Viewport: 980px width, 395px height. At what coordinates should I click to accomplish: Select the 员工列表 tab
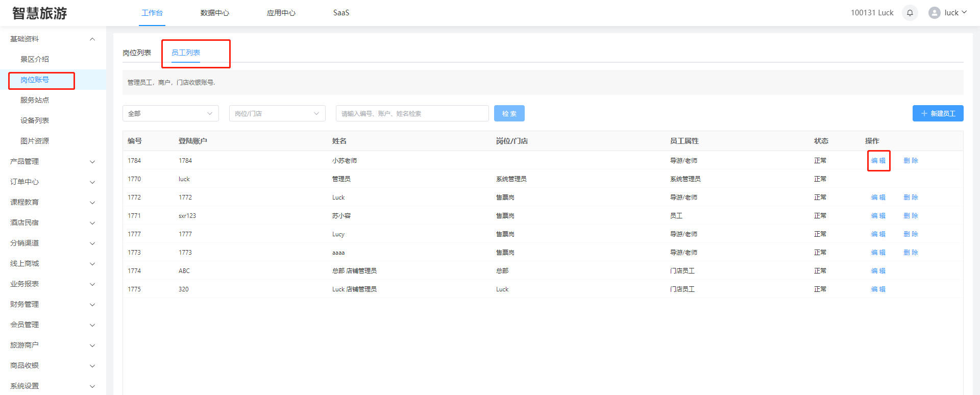[x=186, y=53]
